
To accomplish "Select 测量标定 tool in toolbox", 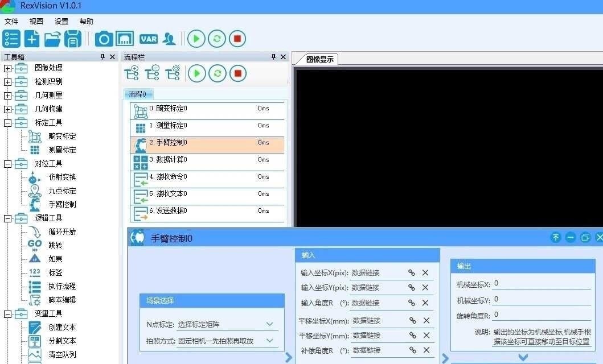I will [x=53, y=150].
